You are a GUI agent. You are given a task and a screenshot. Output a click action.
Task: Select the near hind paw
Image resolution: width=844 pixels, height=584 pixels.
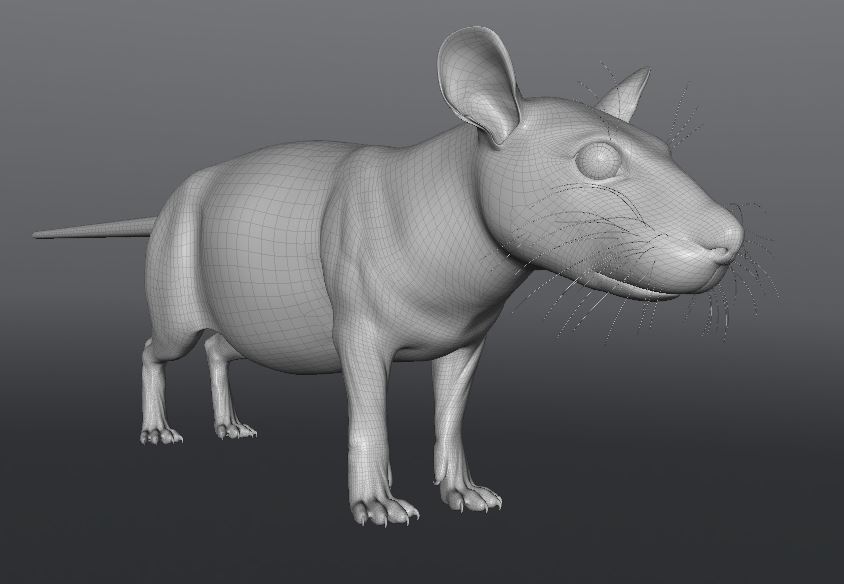160,434
